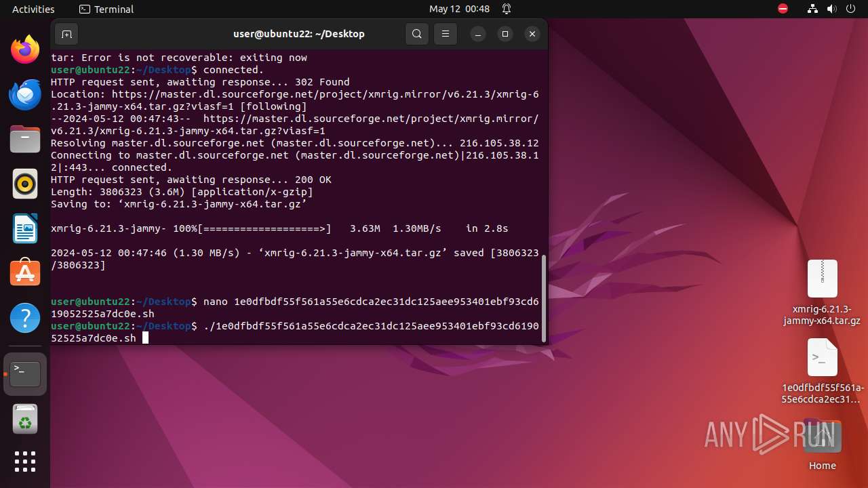Maximize the Terminal window

[505, 34]
